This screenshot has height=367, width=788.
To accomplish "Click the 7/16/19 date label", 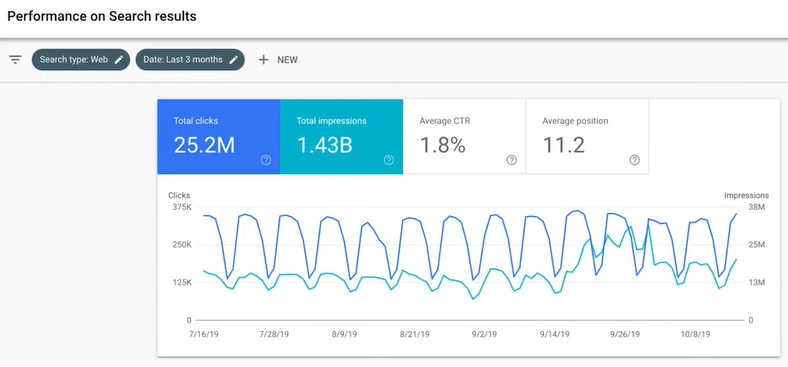I will pyautogui.click(x=204, y=334).
